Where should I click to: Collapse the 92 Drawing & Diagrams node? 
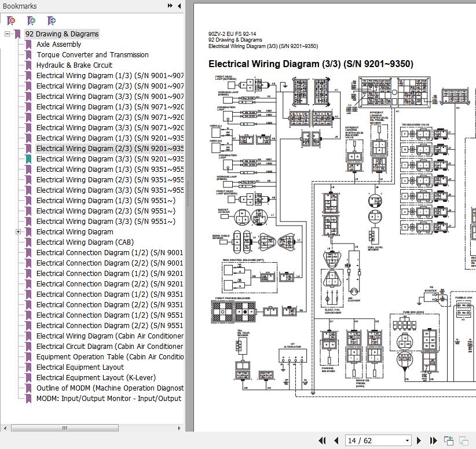click(x=8, y=34)
